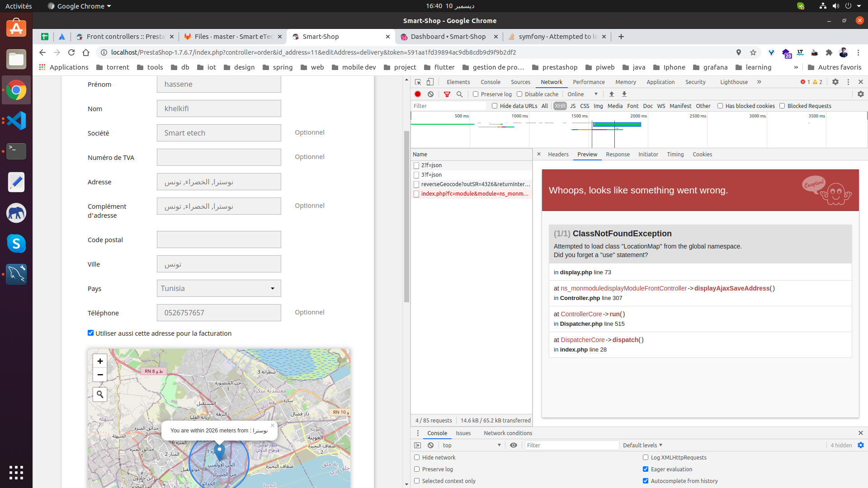Check Disable cache option
868x488 pixels.
tap(519, 94)
